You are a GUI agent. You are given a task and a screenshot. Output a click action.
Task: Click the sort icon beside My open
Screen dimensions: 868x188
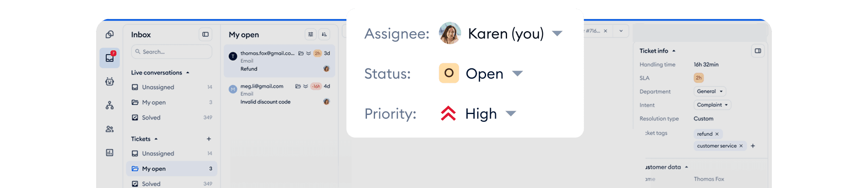click(x=325, y=35)
